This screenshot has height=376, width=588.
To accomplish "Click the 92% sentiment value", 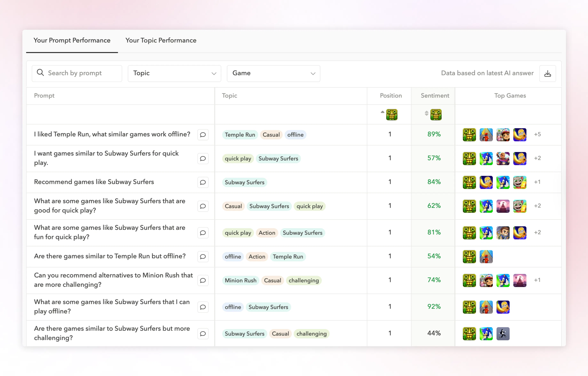I will tap(434, 307).
